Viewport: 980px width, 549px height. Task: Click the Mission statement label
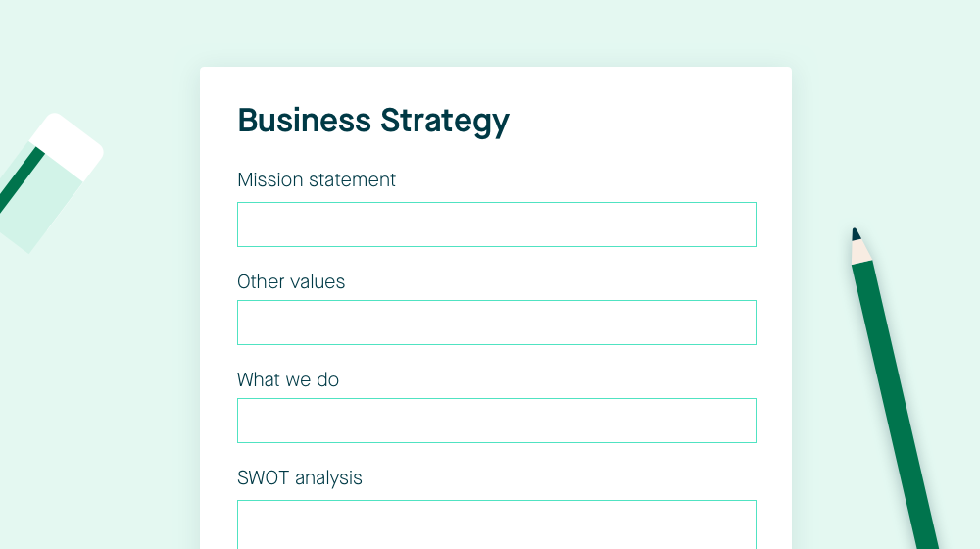(317, 180)
